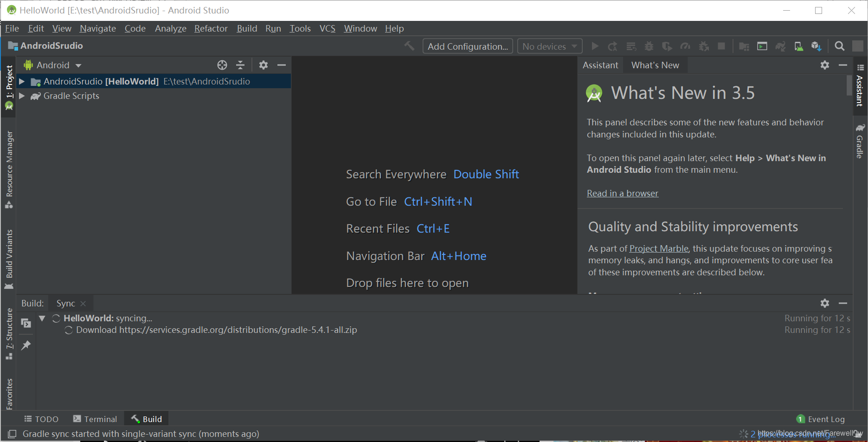868x442 pixels.
Task: Open the Event Log button
Action: [821, 419]
